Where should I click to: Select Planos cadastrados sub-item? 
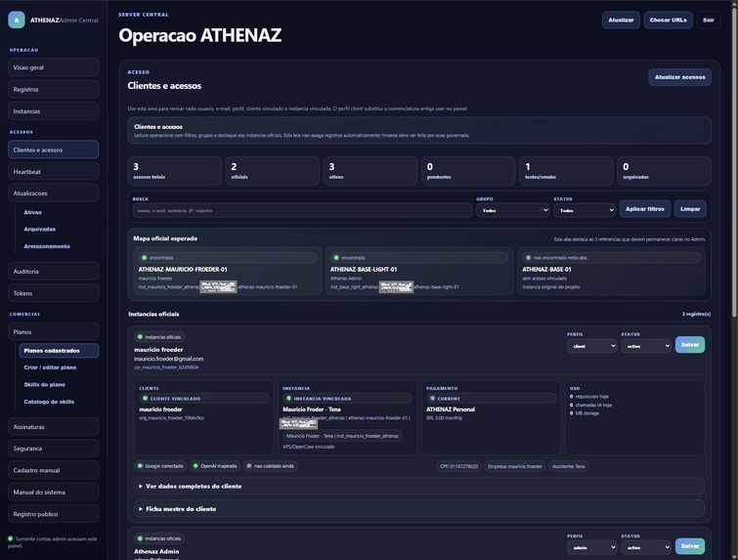coord(59,351)
